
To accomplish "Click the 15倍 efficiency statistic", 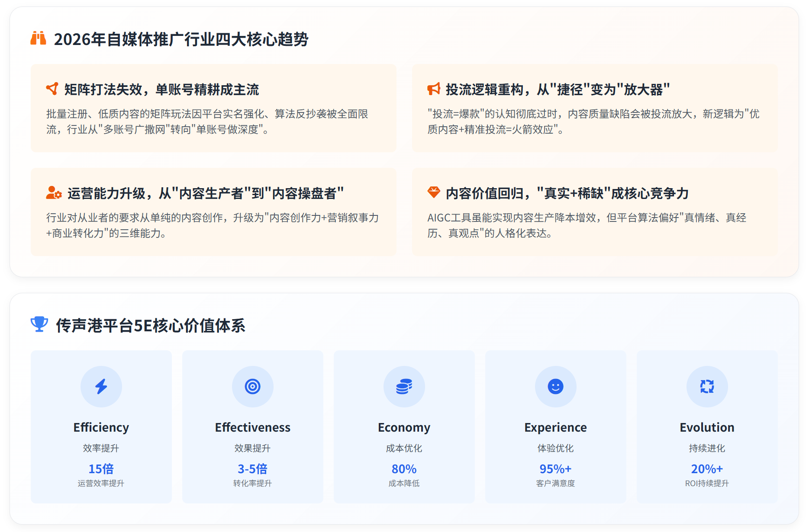I will coord(101,469).
